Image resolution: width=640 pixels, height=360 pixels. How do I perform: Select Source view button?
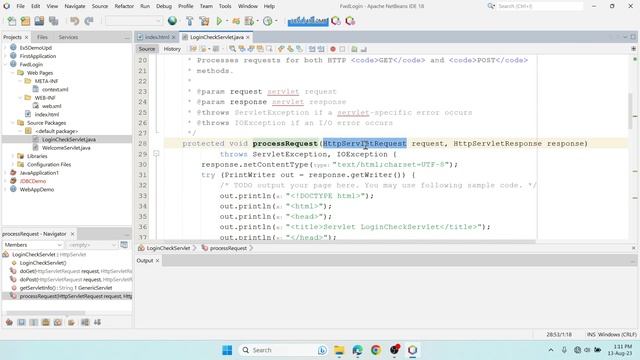147,49
